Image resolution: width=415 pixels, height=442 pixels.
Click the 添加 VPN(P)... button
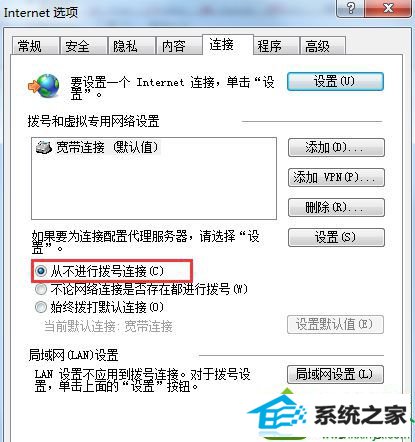pyautogui.click(x=336, y=177)
